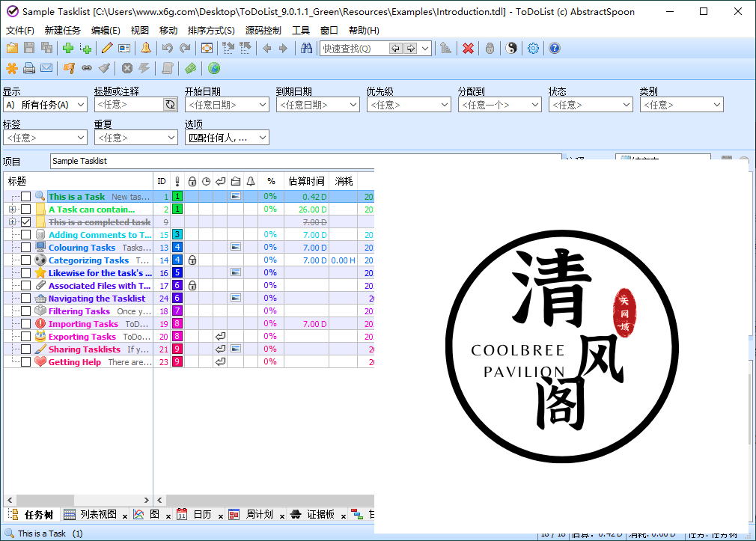
Task: Open a tasklist with the folder icon
Action: point(12,48)
